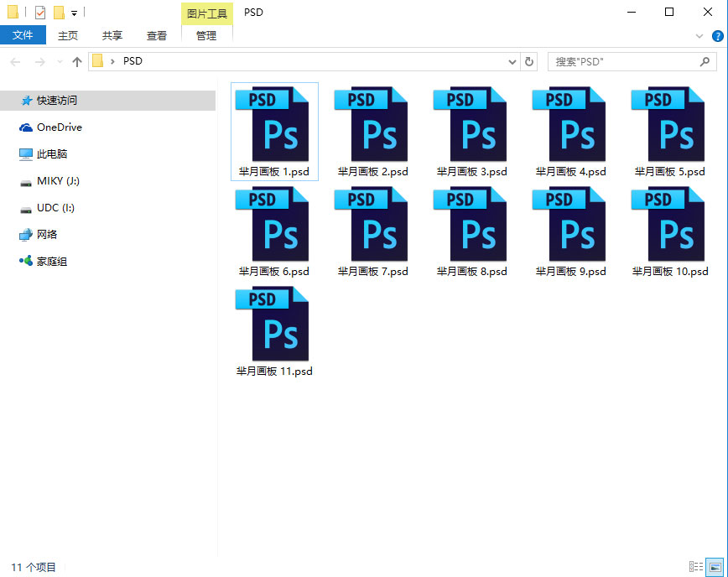Select the 半月画板 5.psd file icon
Viewport: 728px width, 577px height.
tap(668, 124)
